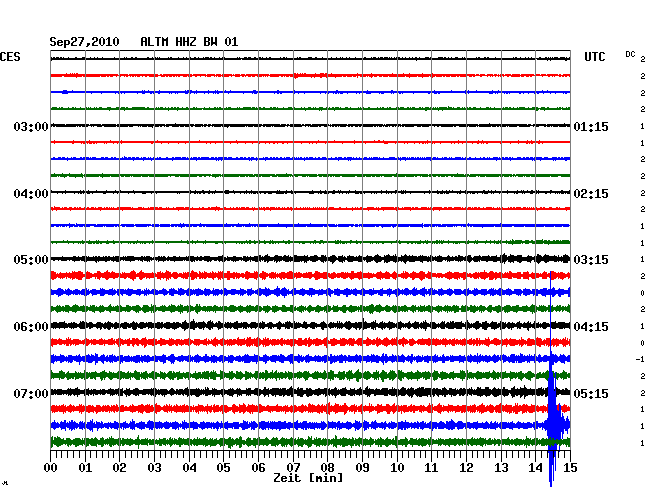The width and height of the screenshot is (650, 494).
Task: Click minute tick label 09
Action: [362, 468]
